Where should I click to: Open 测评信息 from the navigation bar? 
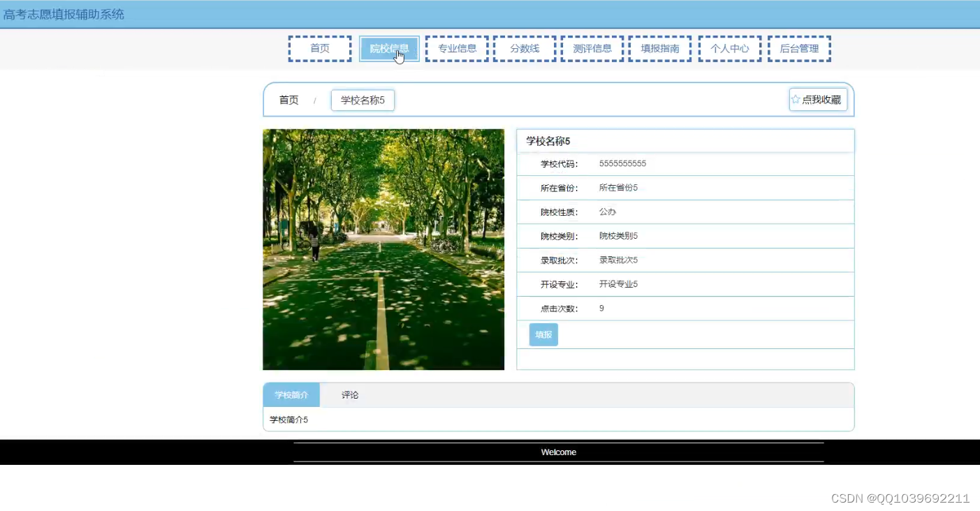(592, 49)
